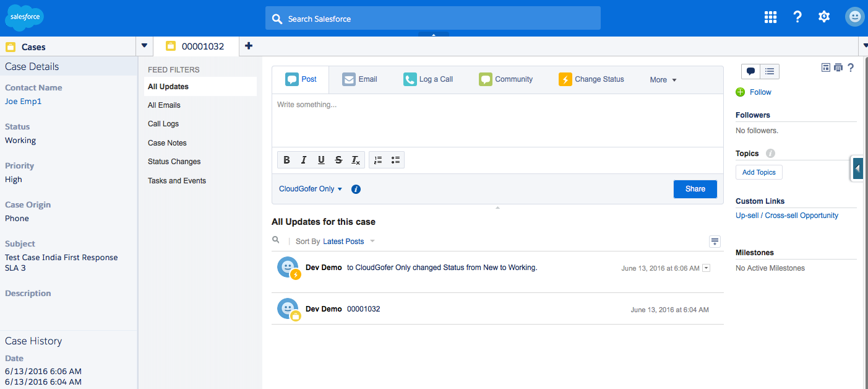Select the Email publisher tab
Image resolution: width=868 pixels, height=389 pixels.
(x=359, y=79)
